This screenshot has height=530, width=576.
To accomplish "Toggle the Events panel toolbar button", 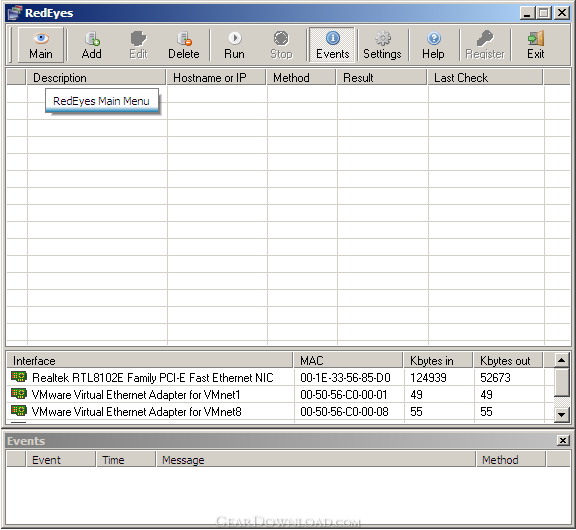I will (332, 45).
